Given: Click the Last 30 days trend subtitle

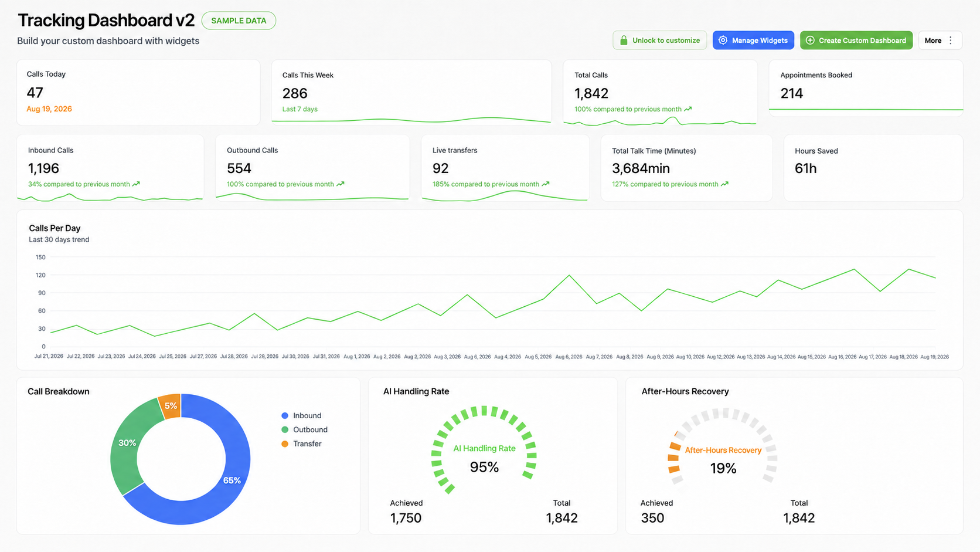Looking at the screenshot, I should [59, 240].
